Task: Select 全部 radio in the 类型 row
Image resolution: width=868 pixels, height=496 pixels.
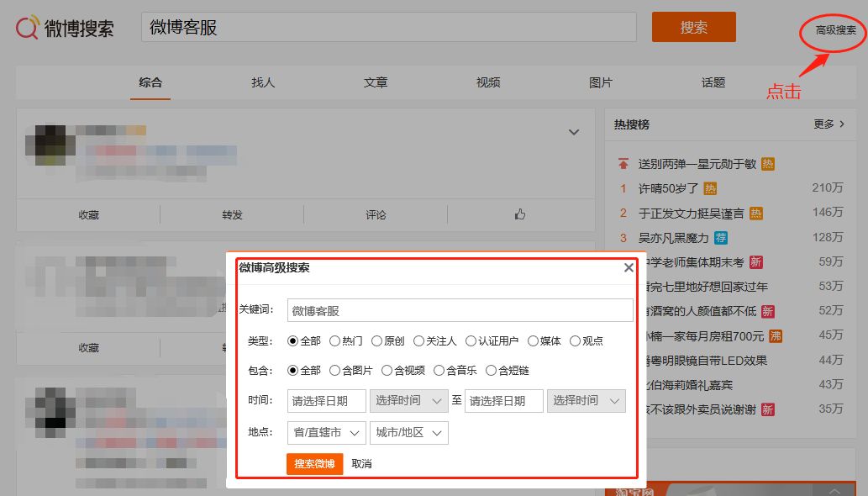Action: coord(293,341)
